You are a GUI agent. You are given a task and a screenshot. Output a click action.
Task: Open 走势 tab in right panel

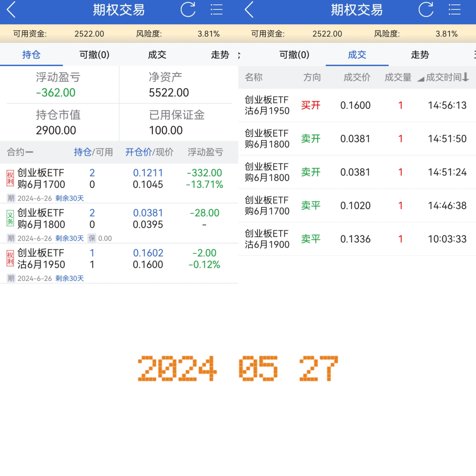pyautogui.click(x=420, y=55)
